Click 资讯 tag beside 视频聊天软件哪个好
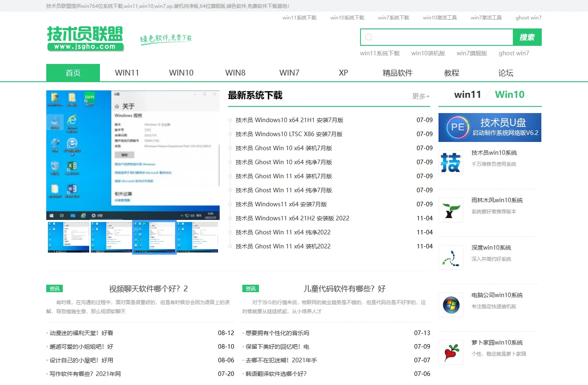 tap(55, 288)
